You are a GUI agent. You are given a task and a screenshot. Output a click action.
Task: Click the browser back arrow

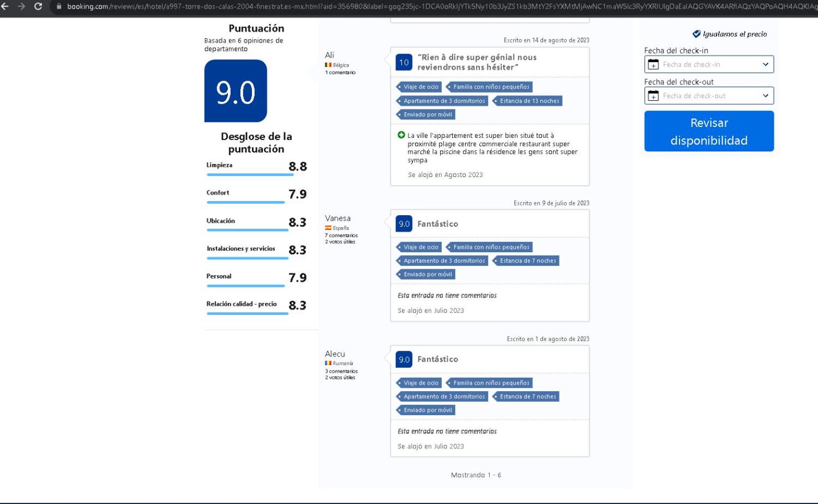(x=5, y=6)
